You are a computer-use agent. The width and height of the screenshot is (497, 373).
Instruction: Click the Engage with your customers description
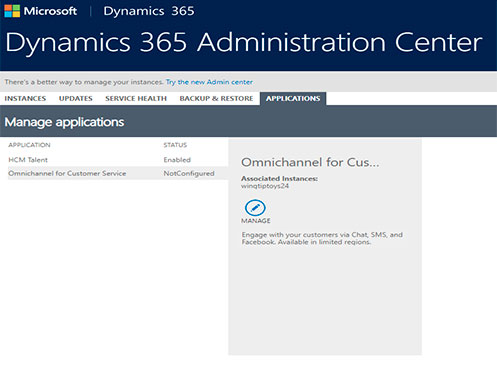pyautogui.click(x=322, y=238)
